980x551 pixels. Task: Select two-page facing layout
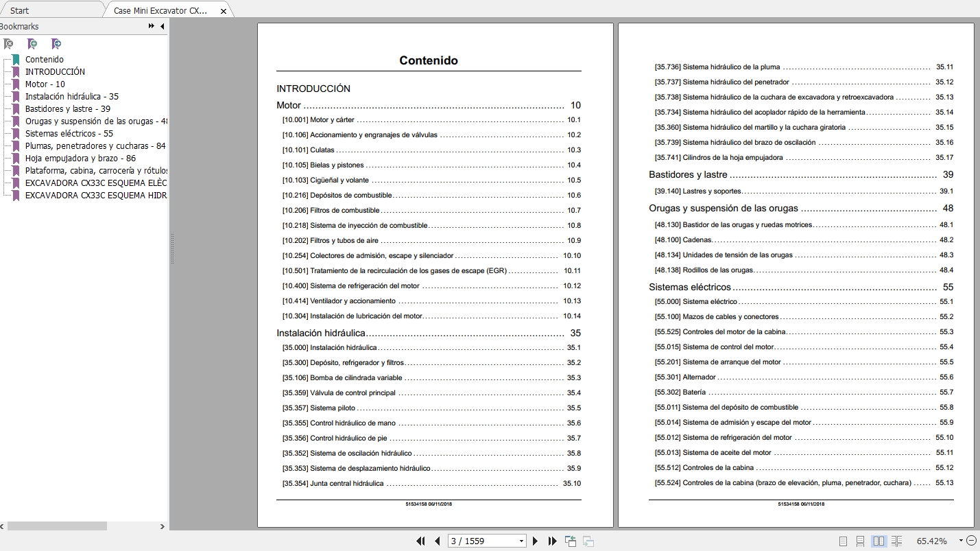click(879, 541)
